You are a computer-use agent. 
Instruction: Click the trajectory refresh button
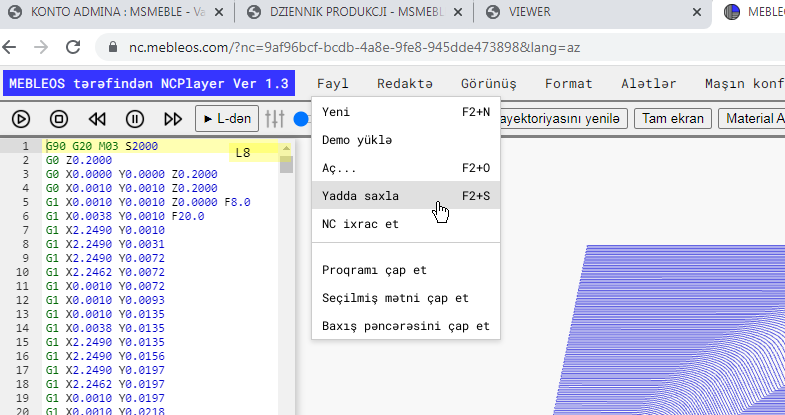(563, 119)
